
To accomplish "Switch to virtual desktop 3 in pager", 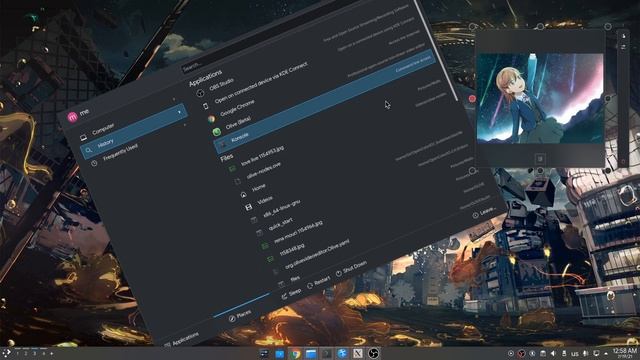I will pos(35,353).
